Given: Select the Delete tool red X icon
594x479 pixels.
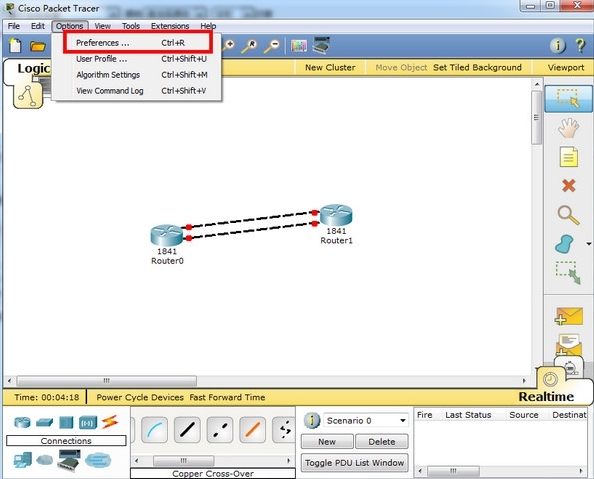Looking at the screenshot, I should point(569,186).
